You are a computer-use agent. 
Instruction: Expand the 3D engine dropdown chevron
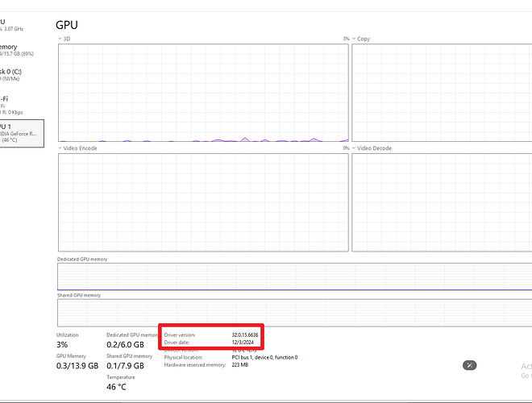(x=60, y=39)
